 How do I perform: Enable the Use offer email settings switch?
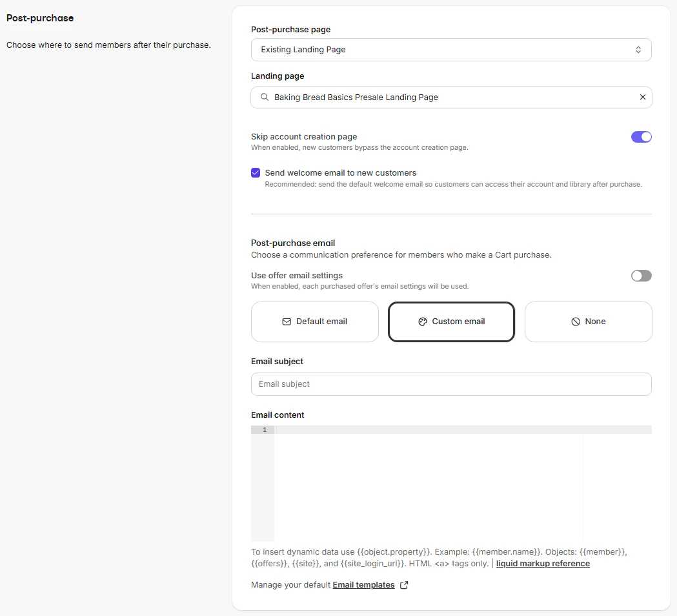coord(641,276)
